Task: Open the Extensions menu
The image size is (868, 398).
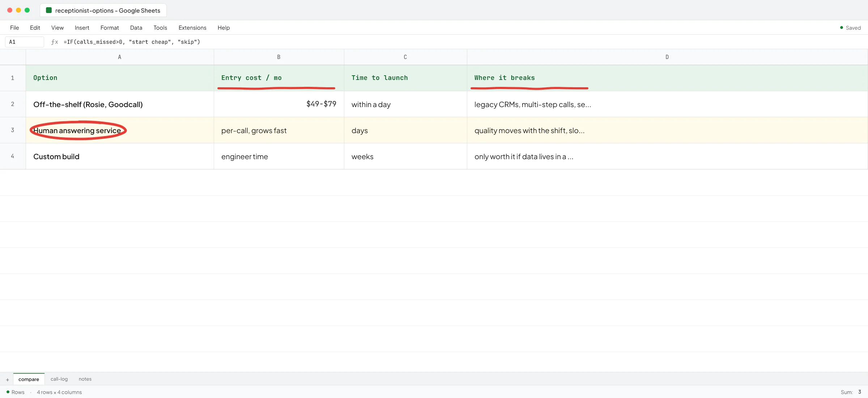Action: click(192, 28)
